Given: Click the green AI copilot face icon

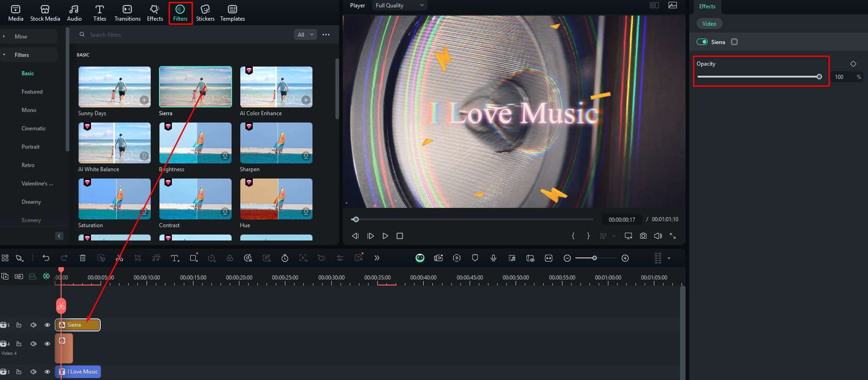Looking at the screenshot, I should (x=420, y=258).
